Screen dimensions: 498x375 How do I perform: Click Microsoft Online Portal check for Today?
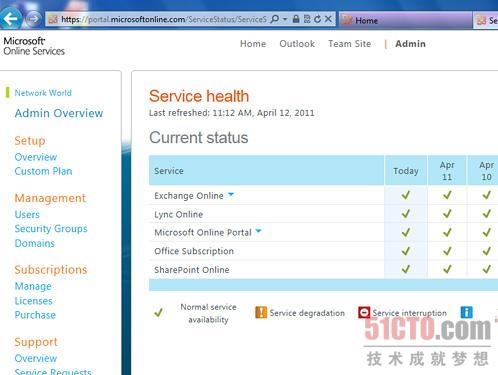406,232
